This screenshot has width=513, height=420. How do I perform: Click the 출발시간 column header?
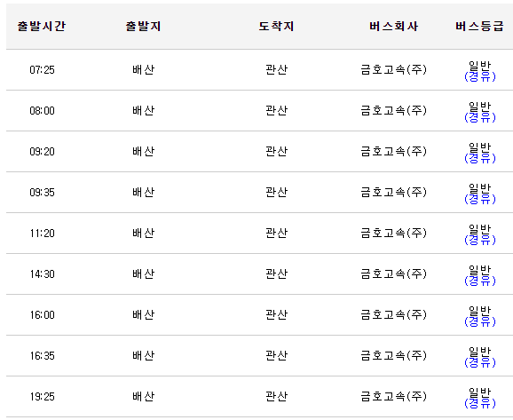(42, 26)
